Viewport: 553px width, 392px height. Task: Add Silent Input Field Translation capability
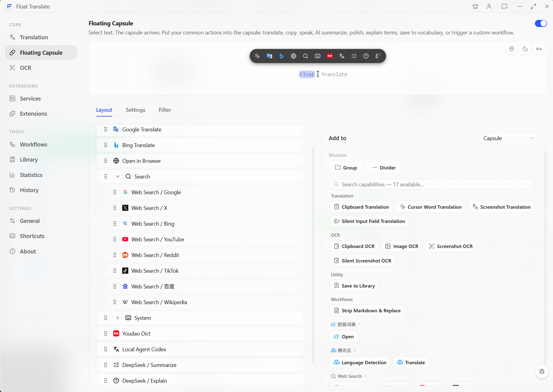point(369,221)
